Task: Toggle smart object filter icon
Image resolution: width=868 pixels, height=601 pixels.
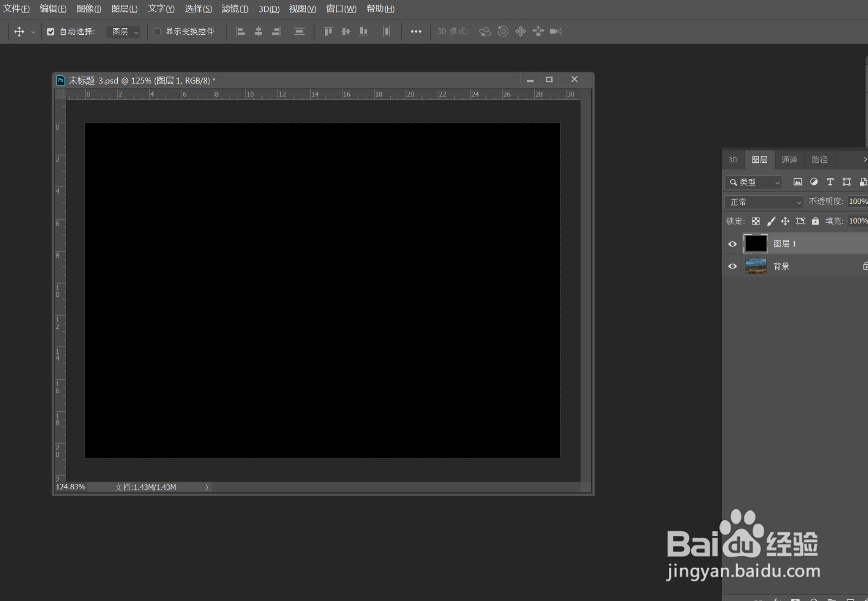Action: pyautogui.click(x=863, y=182)
